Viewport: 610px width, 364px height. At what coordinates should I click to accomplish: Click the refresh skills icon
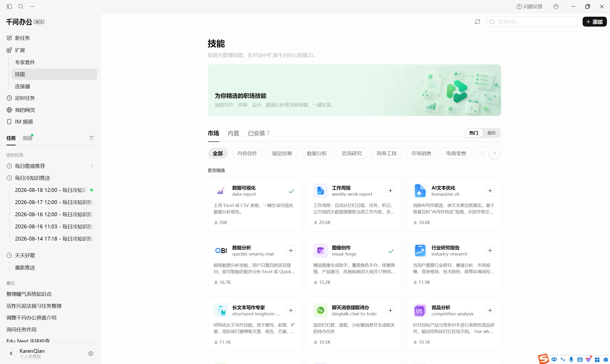pyautogui.click(x=477, y=22)
